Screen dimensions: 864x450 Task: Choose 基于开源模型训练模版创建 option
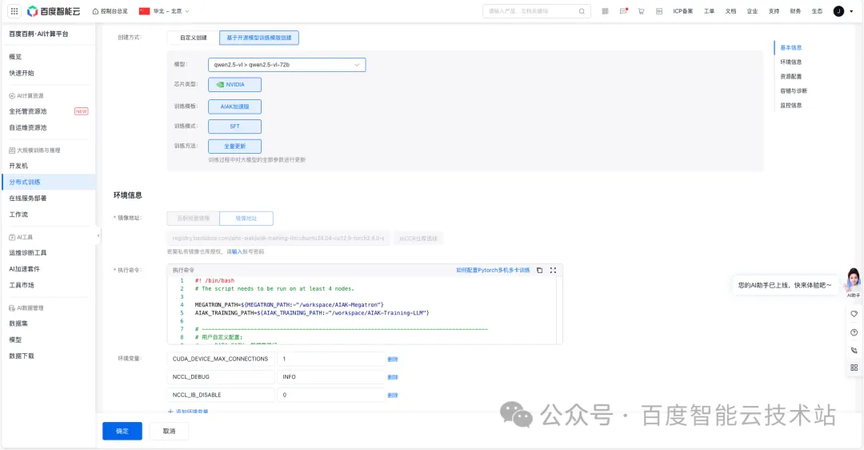259,37
